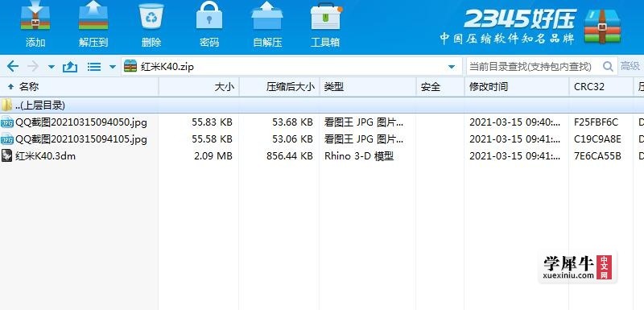Open the 工具箱 (Toolbox) icon

(x=326, y=16)
